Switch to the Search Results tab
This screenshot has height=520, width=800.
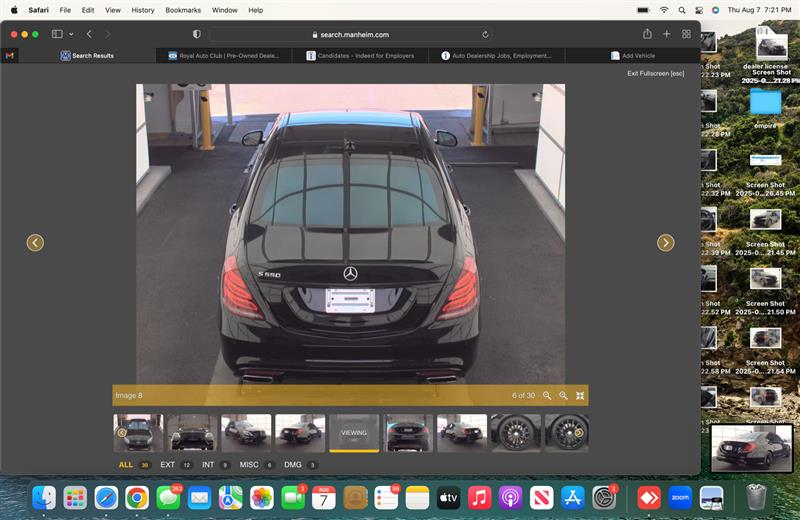(87, 56)
